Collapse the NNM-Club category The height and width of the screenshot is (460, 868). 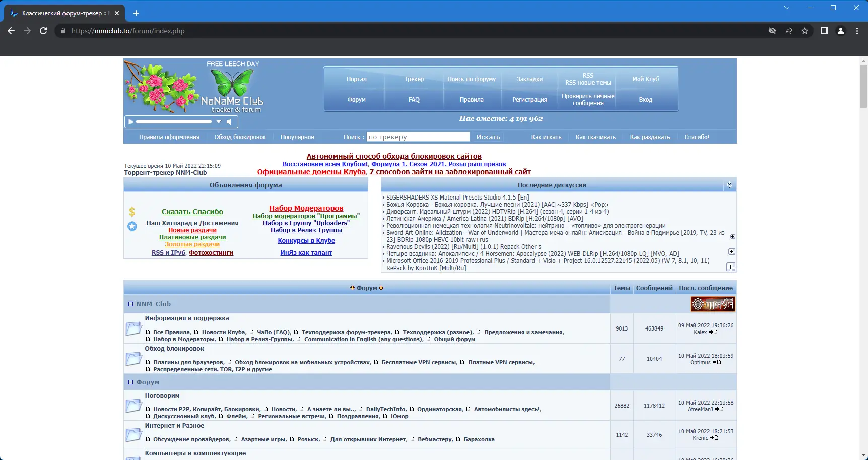click(x=130, y=304)
